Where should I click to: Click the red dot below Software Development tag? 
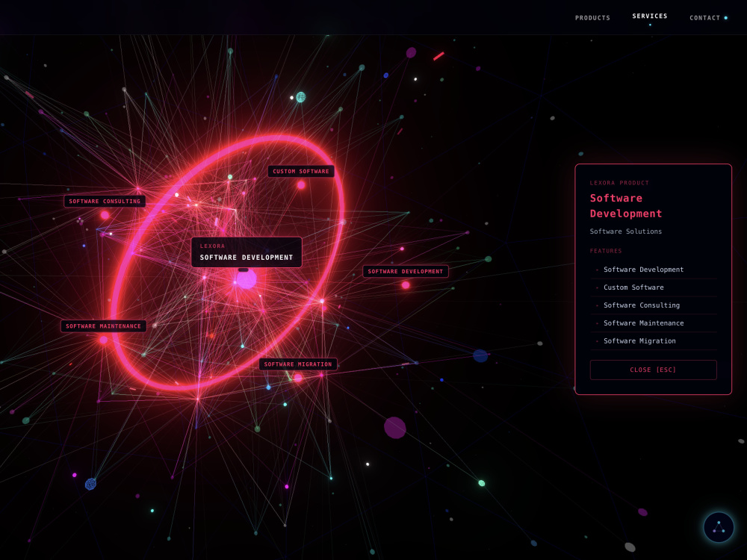click(406, 285)
